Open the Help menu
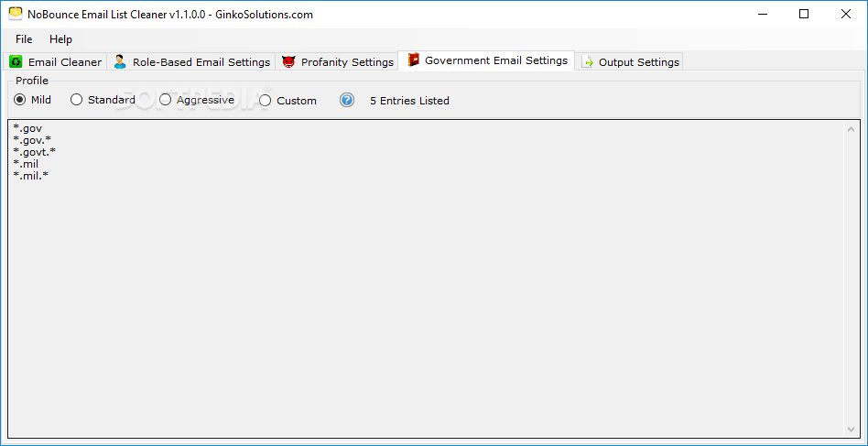 61,39
